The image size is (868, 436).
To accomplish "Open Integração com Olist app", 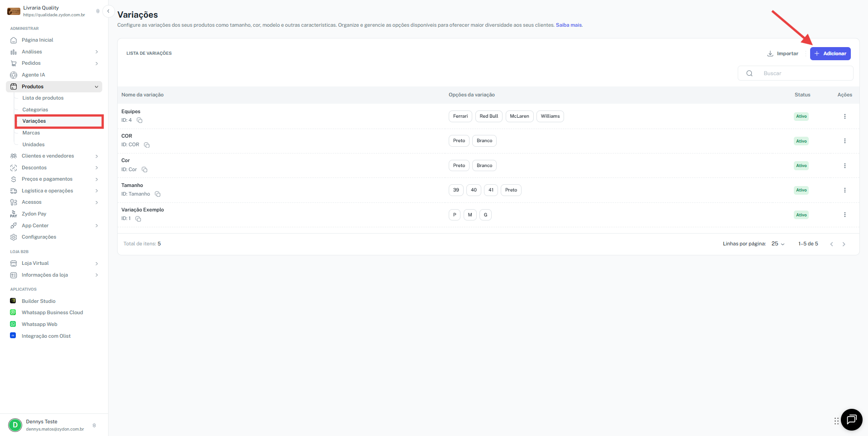I will tap(46, 336).
